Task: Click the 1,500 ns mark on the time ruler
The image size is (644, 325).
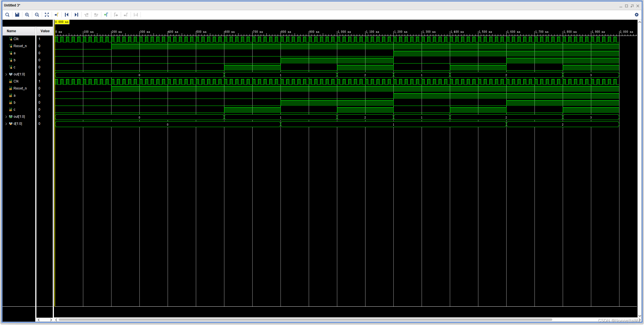Action: coord(485,32)
